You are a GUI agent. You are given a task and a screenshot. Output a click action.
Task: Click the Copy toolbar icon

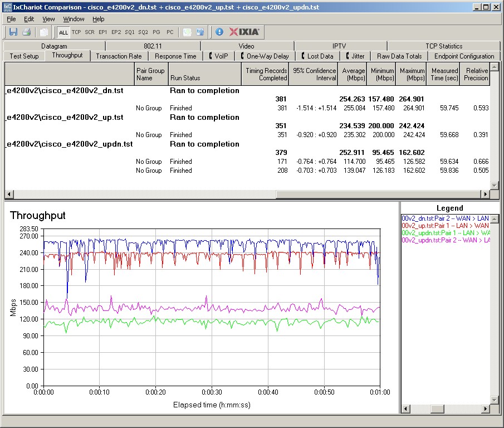(x=43, y=32)
